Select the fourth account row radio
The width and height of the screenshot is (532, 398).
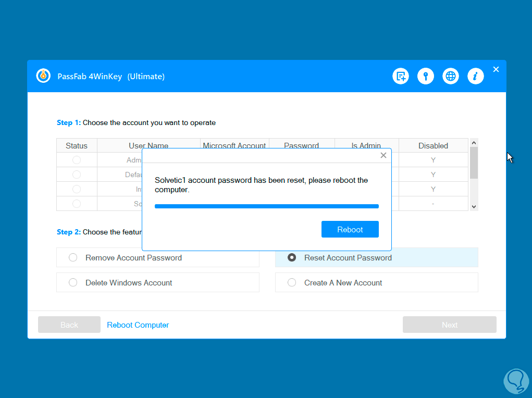[x=77, y=204]
